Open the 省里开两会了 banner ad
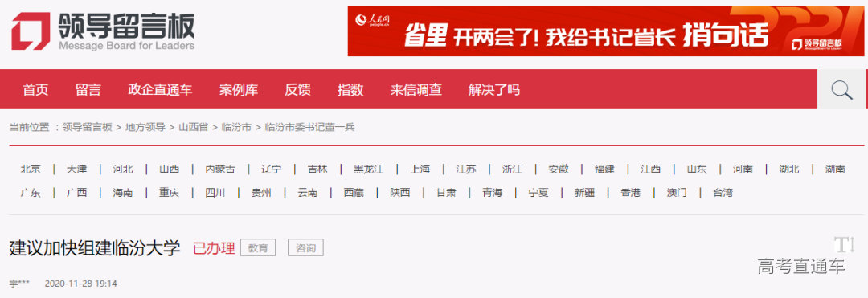The image size is (868, 298). click(606, 31)
